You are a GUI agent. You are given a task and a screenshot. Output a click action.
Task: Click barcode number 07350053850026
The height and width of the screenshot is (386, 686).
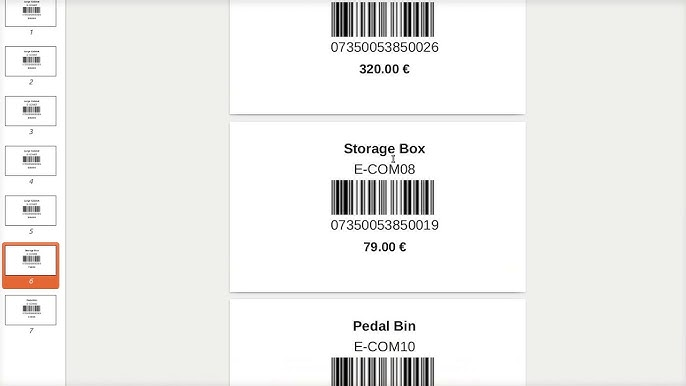pyautogui.click(x=384, y=47)
